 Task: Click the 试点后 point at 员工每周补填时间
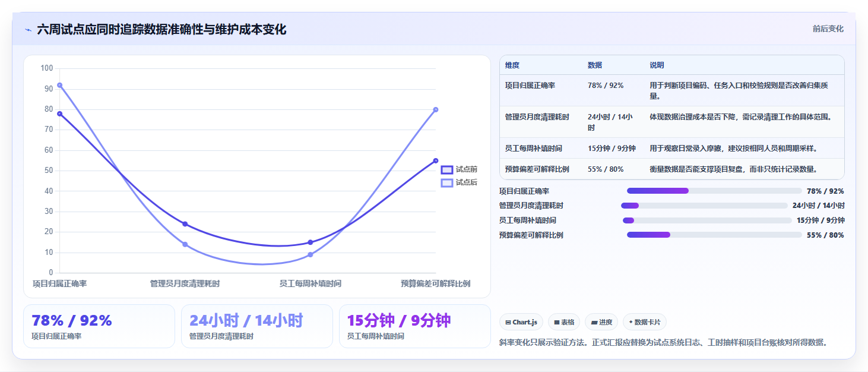tap(311, 254)
